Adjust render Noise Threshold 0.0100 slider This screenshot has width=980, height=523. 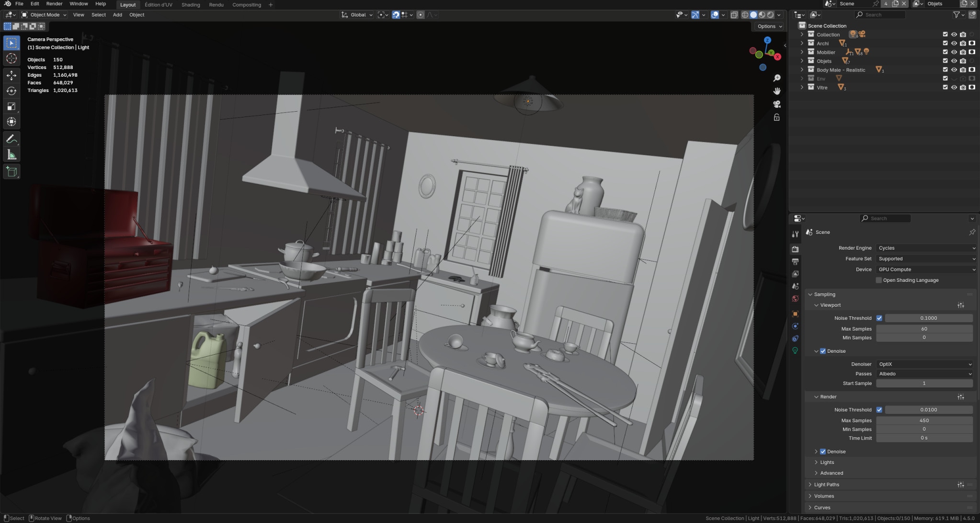928,410
